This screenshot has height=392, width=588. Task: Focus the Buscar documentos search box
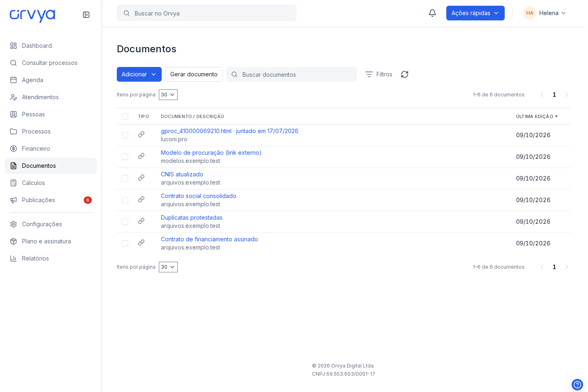point(292,74)
